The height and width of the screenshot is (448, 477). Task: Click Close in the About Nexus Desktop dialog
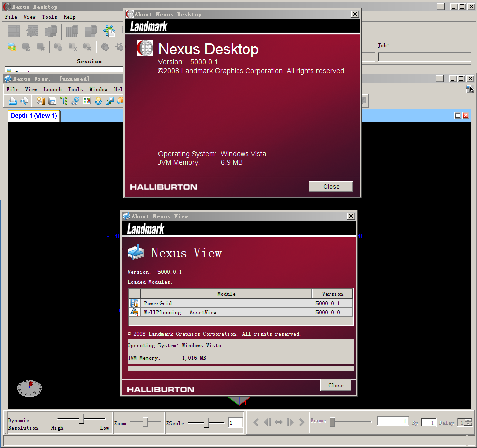[331, 186]
